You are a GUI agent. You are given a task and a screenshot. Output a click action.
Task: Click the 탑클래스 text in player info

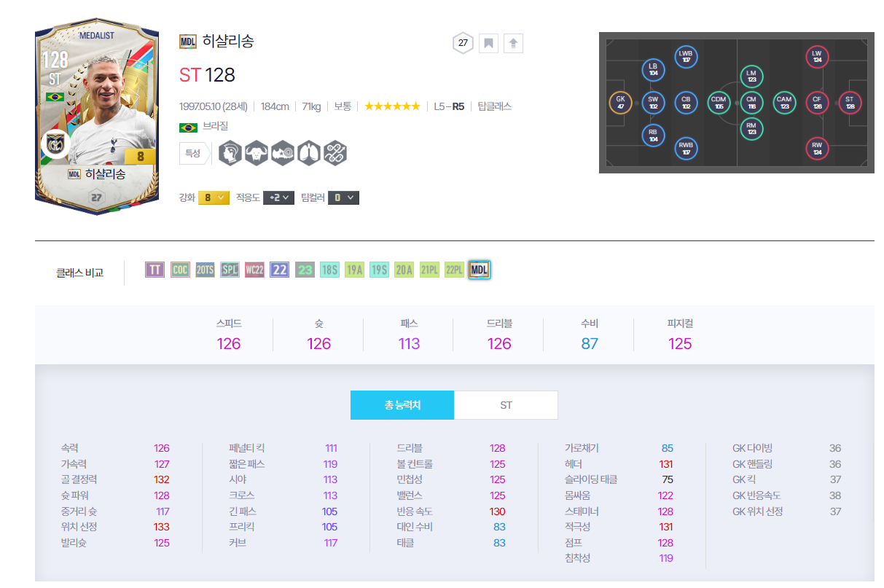(x=495, y=106)
